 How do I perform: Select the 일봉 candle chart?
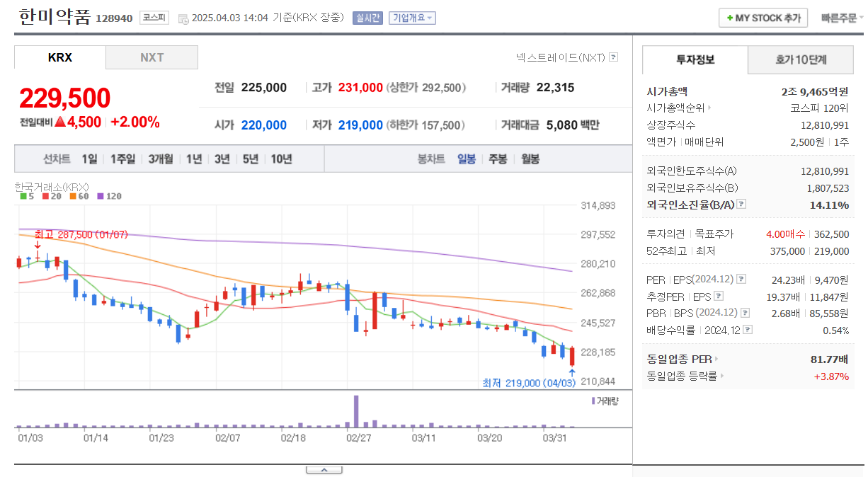click(x=467, y=159)
